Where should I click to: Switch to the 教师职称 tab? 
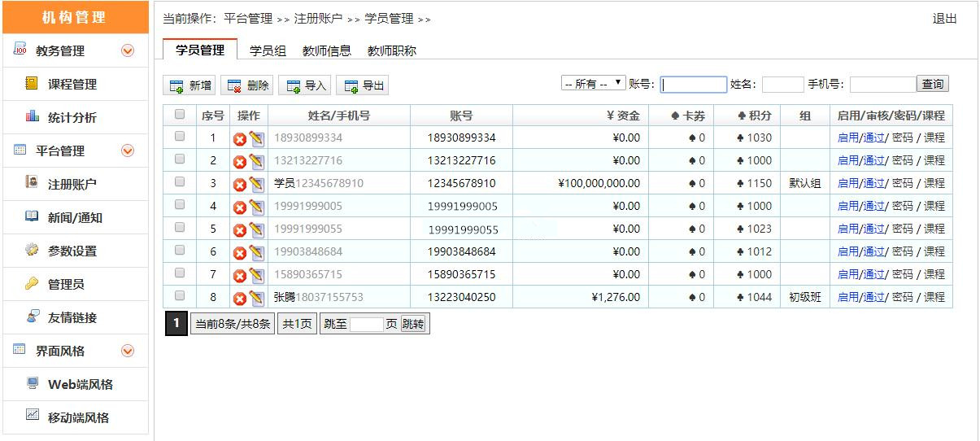pos(392,50)
